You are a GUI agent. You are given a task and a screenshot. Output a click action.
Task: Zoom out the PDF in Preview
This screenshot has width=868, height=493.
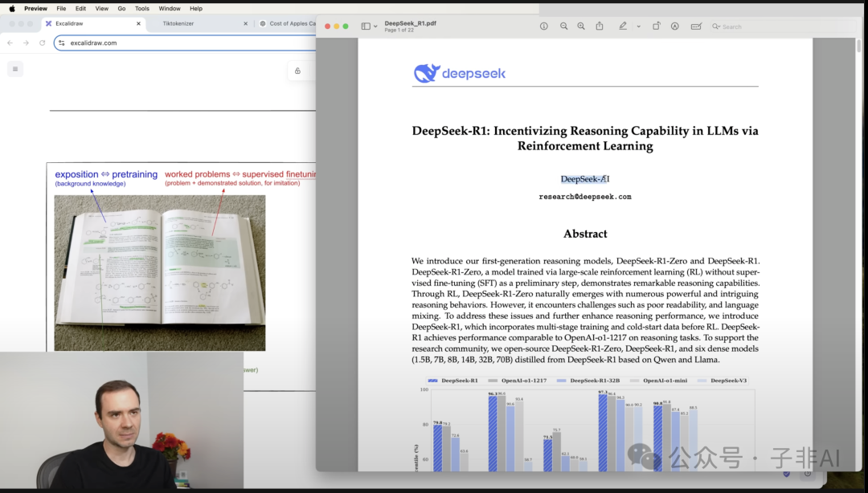pyautogui.click(x=563, y=26)
